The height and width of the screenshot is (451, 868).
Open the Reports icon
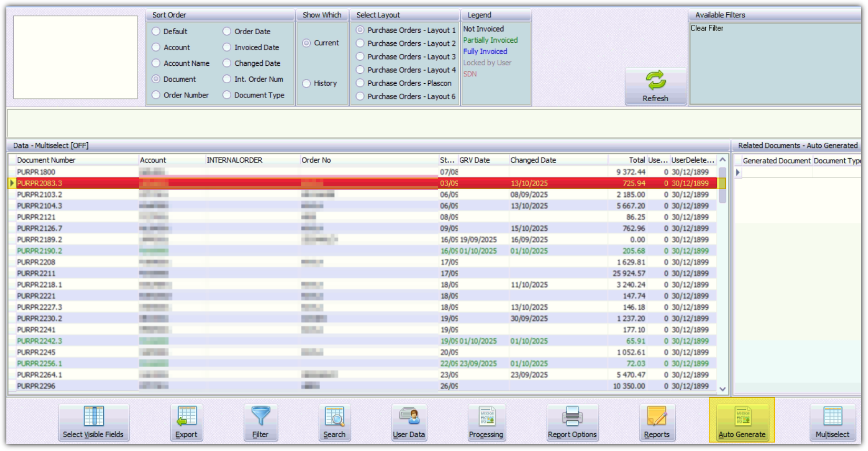[657, 423]
